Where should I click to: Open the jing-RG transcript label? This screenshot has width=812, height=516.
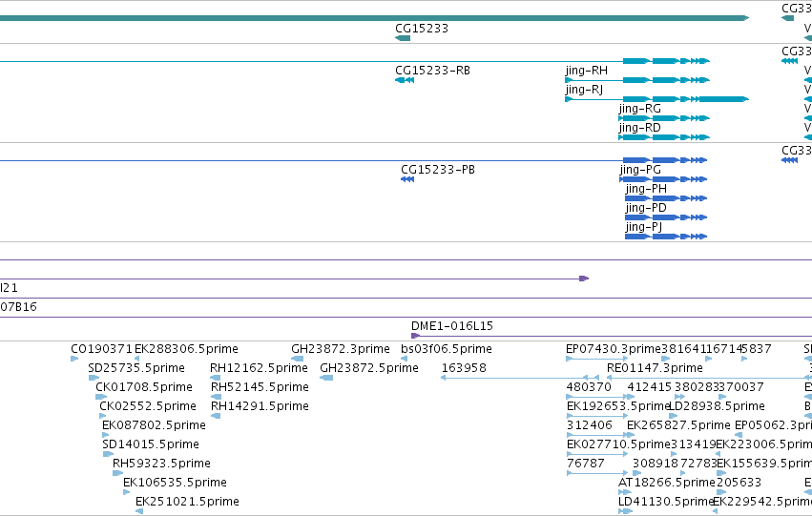coord(639,109)
